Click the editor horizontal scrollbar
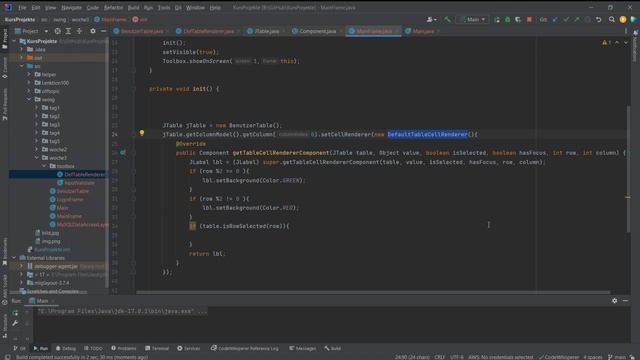The image size is (640, 360). click(373, 292)
